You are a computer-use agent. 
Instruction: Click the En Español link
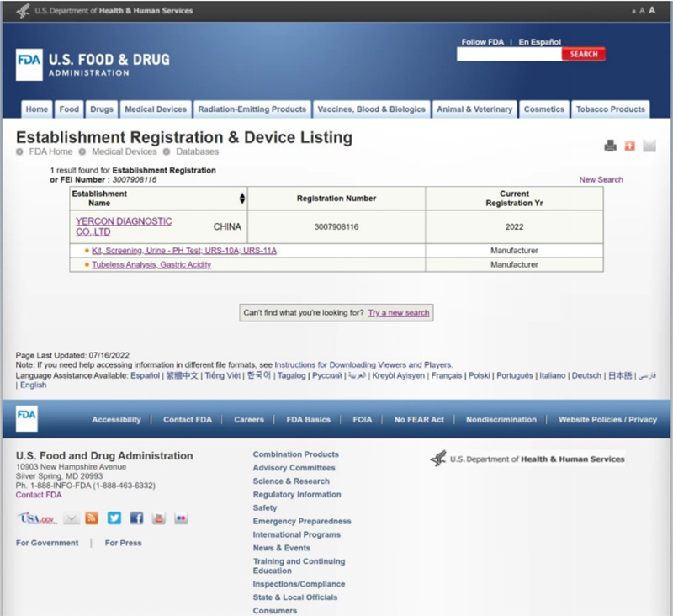click(540, 41)
